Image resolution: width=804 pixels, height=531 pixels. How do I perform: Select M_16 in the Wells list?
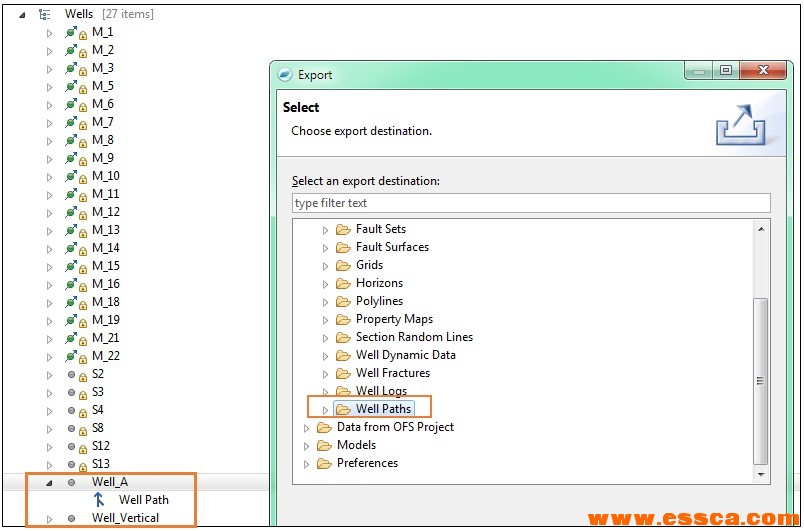(x=105, y=284)
